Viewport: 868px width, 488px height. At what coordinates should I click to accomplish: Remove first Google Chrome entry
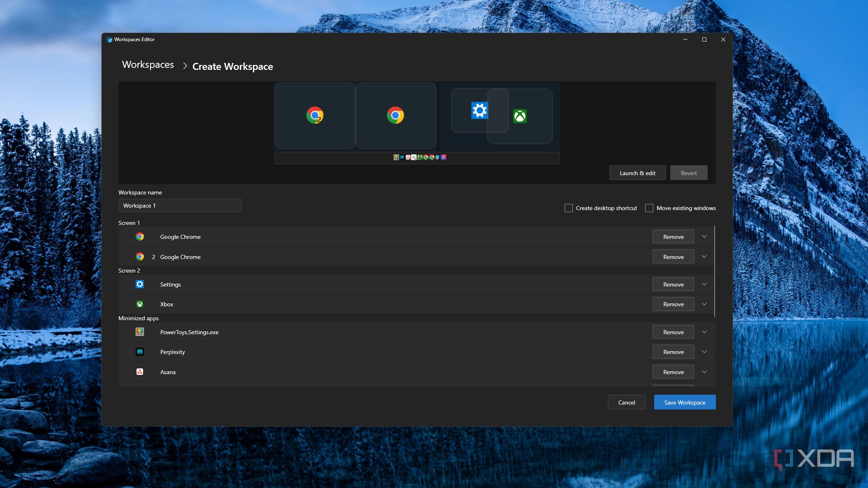tap(674, 237)
